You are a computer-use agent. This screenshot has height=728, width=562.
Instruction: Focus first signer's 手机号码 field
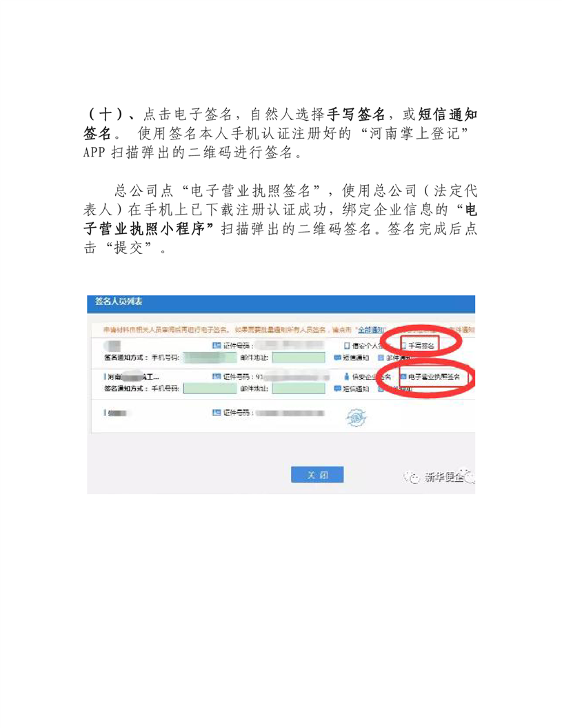point(210,357)
